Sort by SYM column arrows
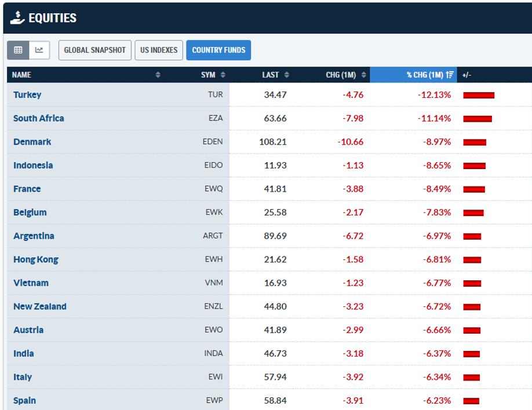The width and height of the screenshot is (532, 410). pyautogui.click(x=223, y=75)
